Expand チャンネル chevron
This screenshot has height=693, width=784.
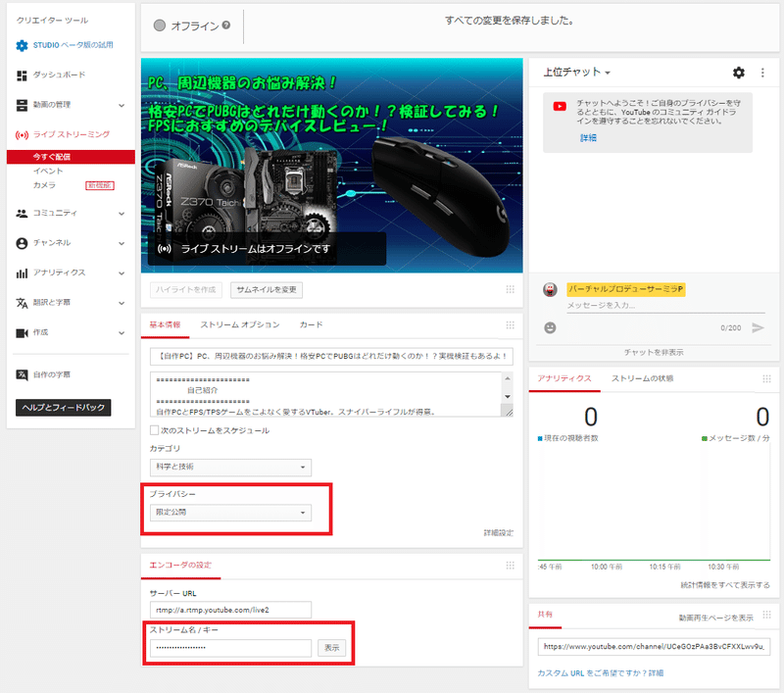[x=122, y=243]
